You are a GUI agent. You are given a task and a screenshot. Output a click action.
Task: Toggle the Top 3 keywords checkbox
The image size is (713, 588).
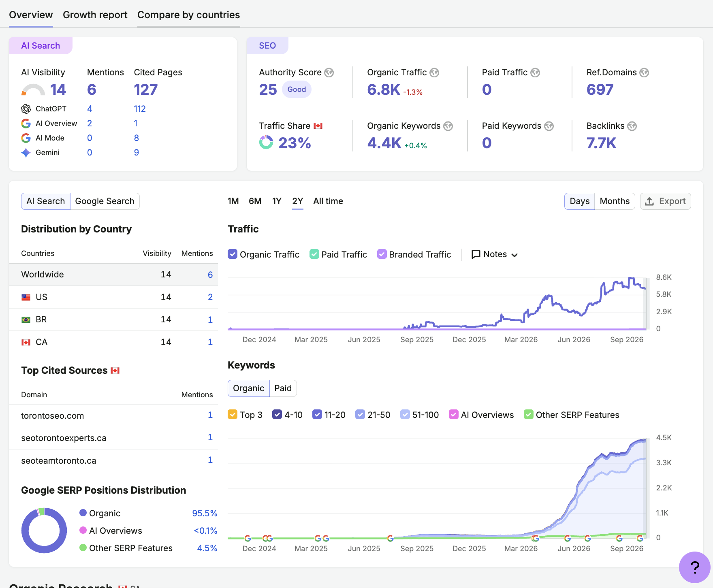click(233, 414)
